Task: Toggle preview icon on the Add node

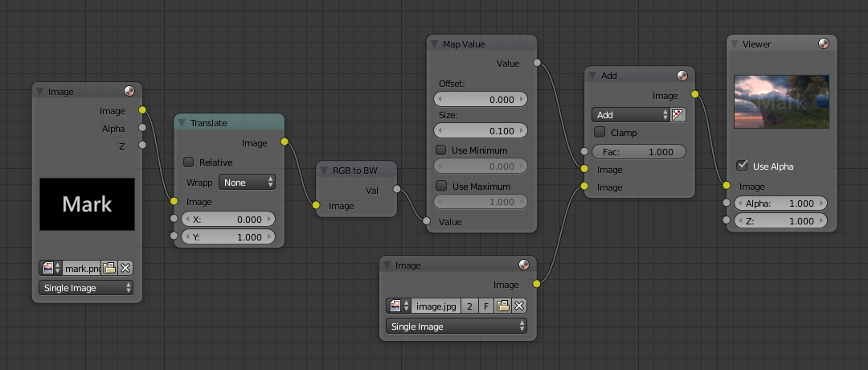Action: 682,76
